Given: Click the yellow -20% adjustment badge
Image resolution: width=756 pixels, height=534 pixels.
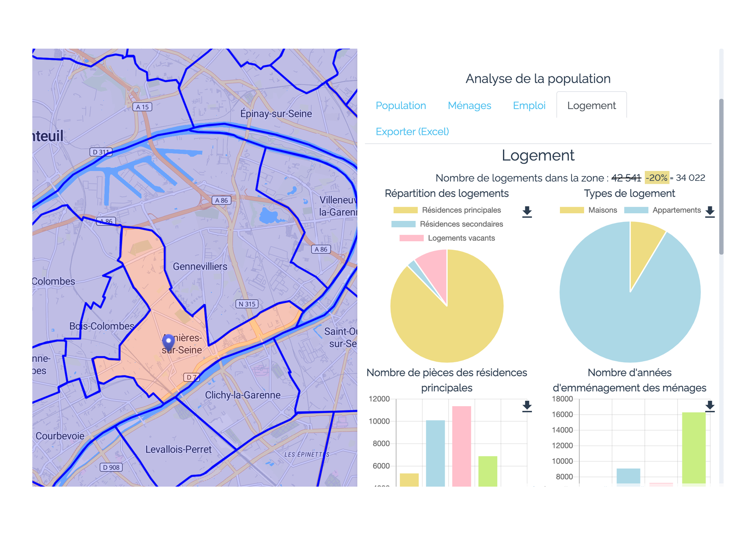Looking at the screenshot, I should point(656,178).
